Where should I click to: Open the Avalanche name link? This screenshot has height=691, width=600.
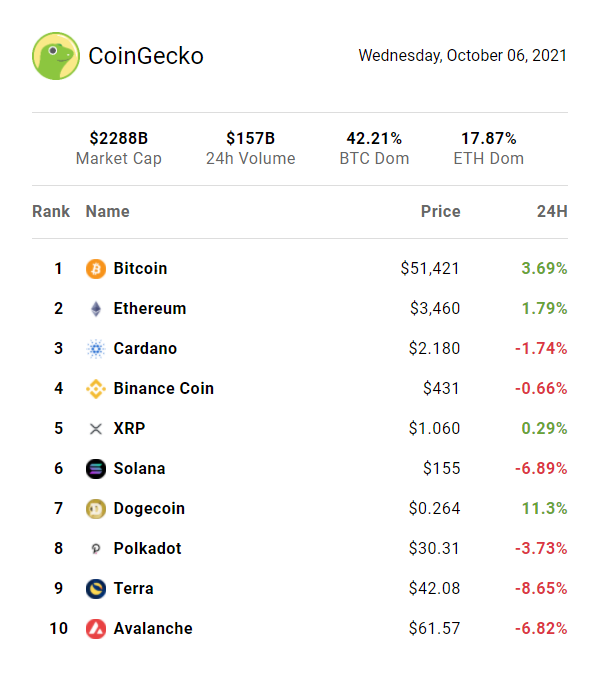tap(152, 629)
